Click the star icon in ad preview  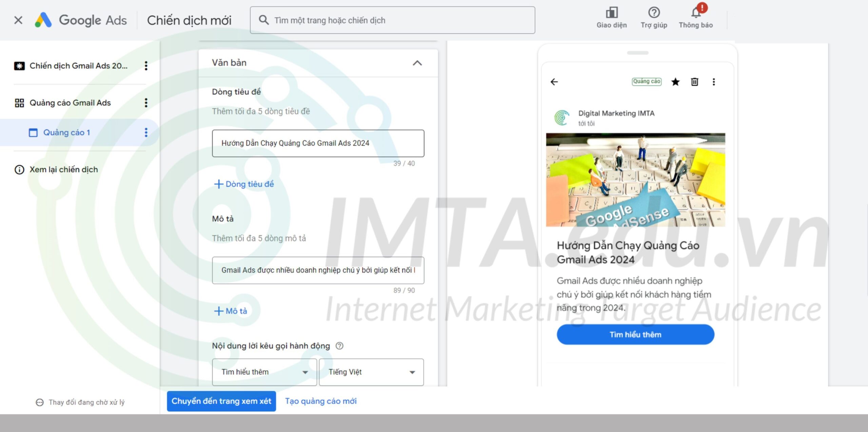(x=675, y=82)
